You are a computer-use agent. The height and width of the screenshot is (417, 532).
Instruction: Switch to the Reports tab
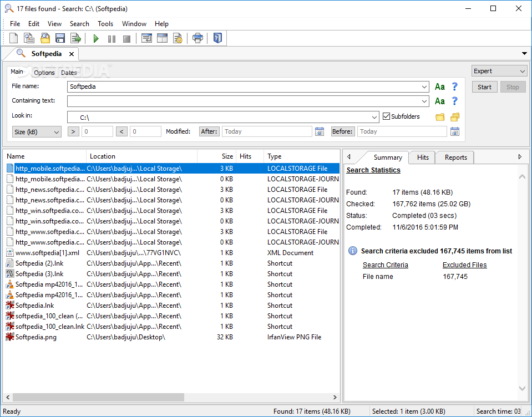[x=455, y=157]
